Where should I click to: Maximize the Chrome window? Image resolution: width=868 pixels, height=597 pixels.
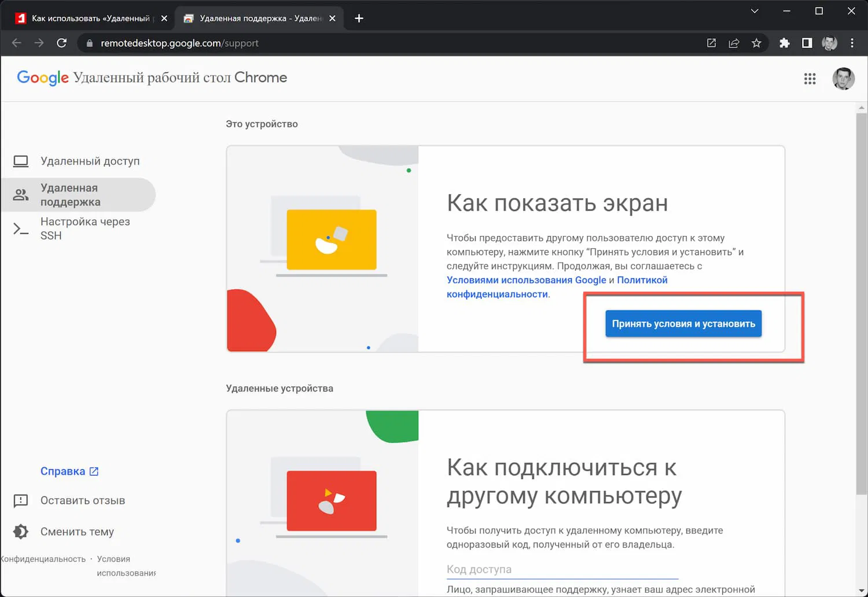tap(819, 11)
